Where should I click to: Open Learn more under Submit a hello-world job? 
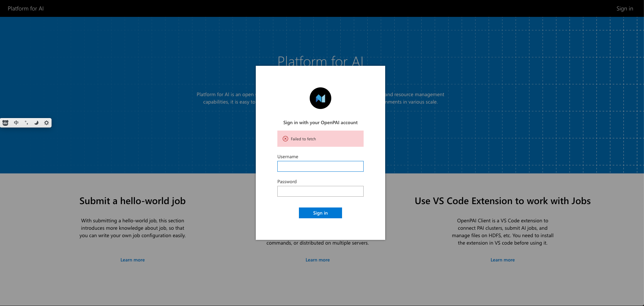(x=132, y=260)
